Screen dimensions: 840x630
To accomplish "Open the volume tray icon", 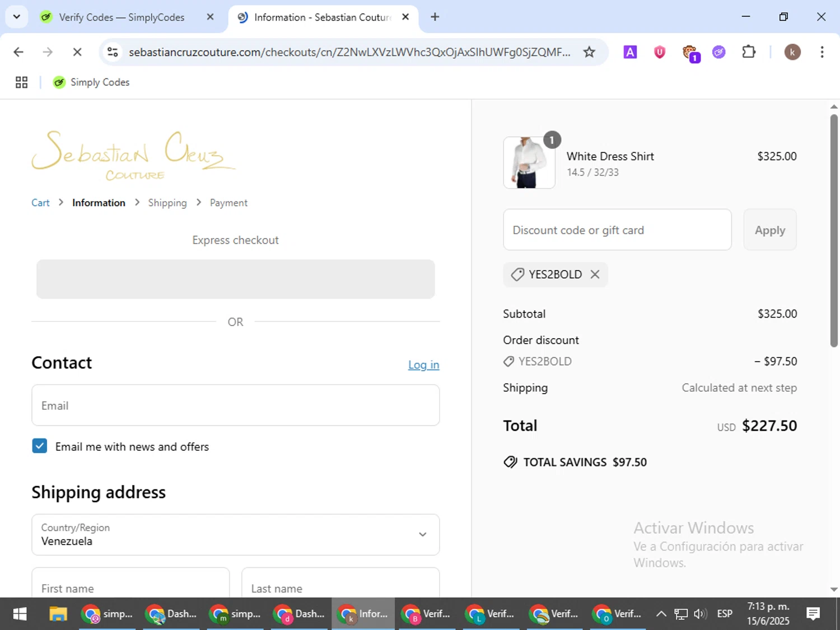I will point(700,614).
